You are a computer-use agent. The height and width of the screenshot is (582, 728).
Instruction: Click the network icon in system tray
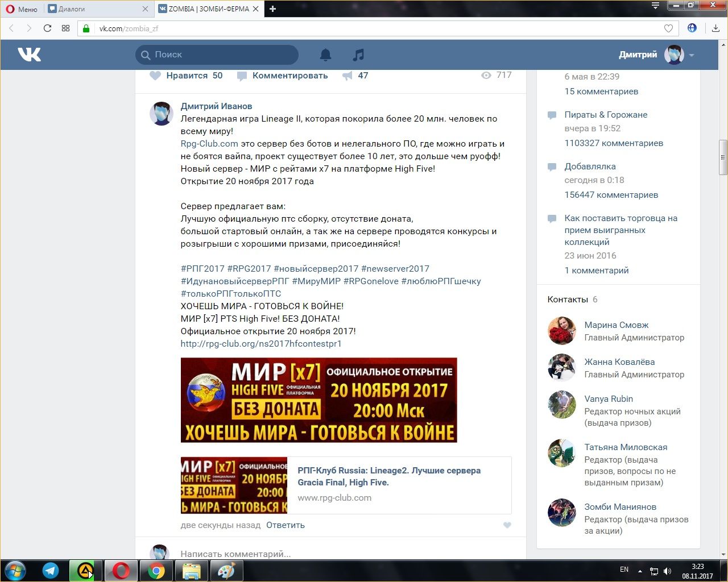(654, 571)
